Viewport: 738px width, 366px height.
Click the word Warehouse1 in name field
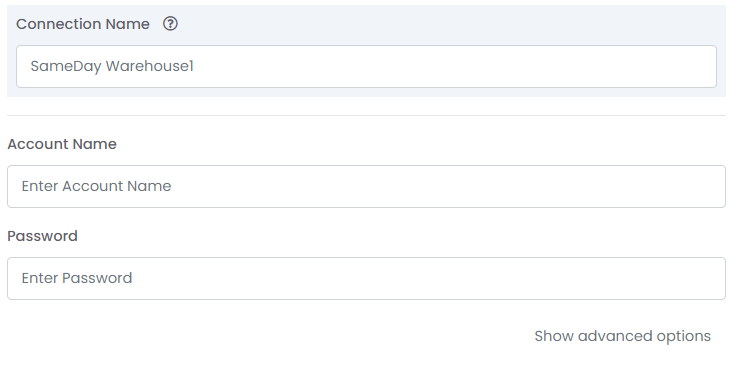click(150, 66)
